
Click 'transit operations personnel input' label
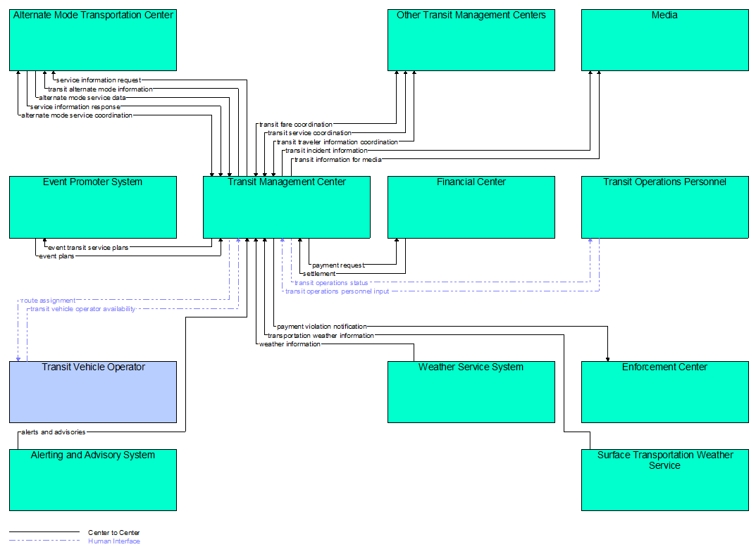pyautogui.click(x=337, y=291)
